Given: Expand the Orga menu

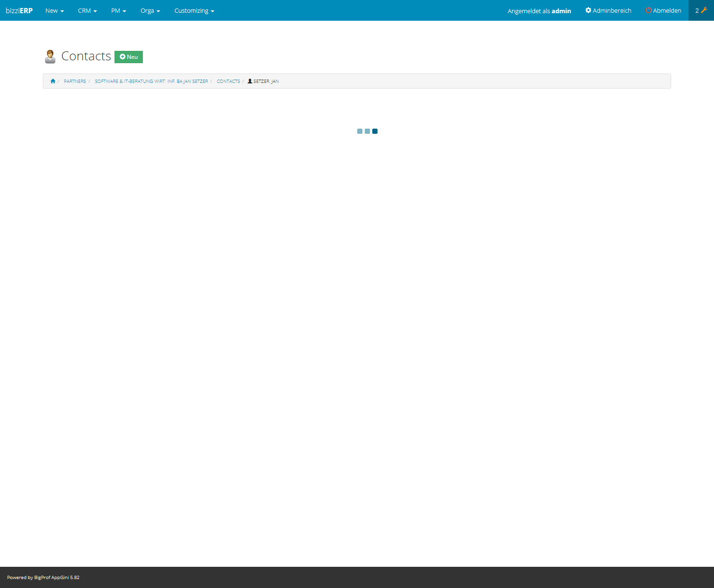Looking at the screenshot, I should pyautogui.click(x=150, y=10).
